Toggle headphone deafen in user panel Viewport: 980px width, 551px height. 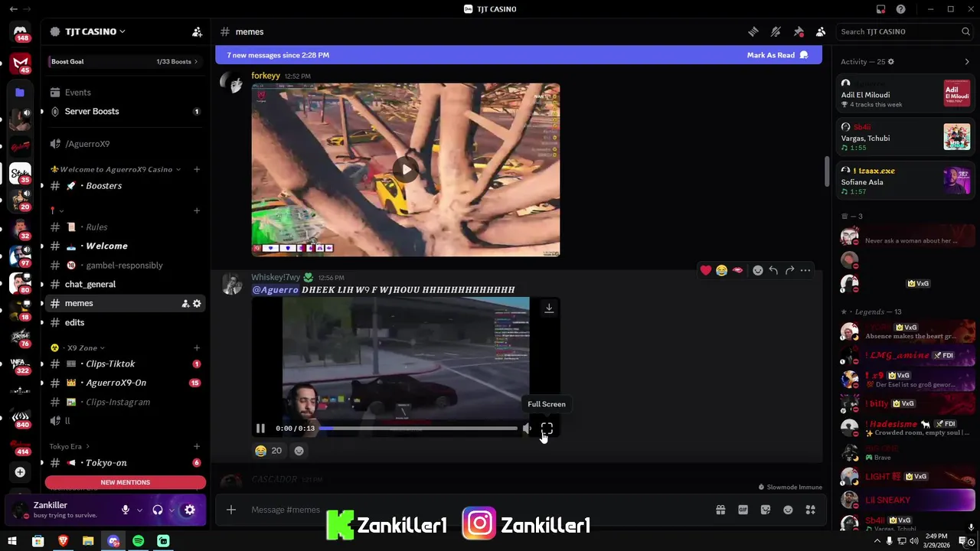click(158, 510)
